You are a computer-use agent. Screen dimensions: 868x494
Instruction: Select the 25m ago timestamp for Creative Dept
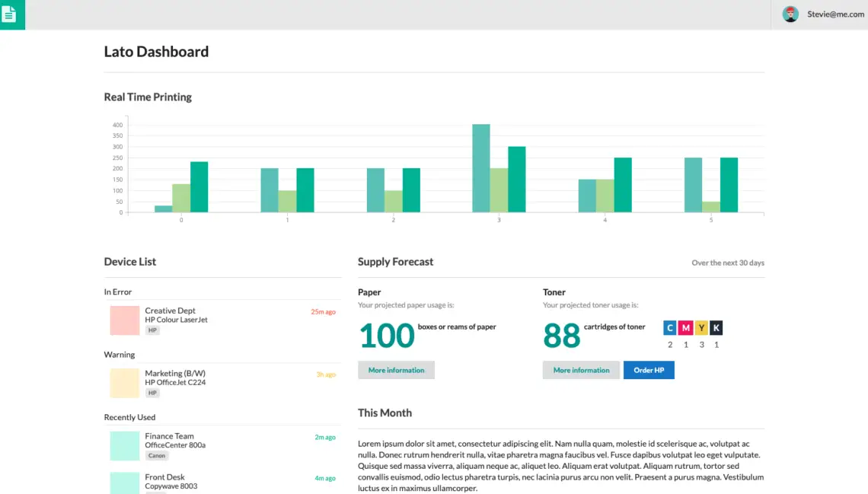tap(325, 311)
